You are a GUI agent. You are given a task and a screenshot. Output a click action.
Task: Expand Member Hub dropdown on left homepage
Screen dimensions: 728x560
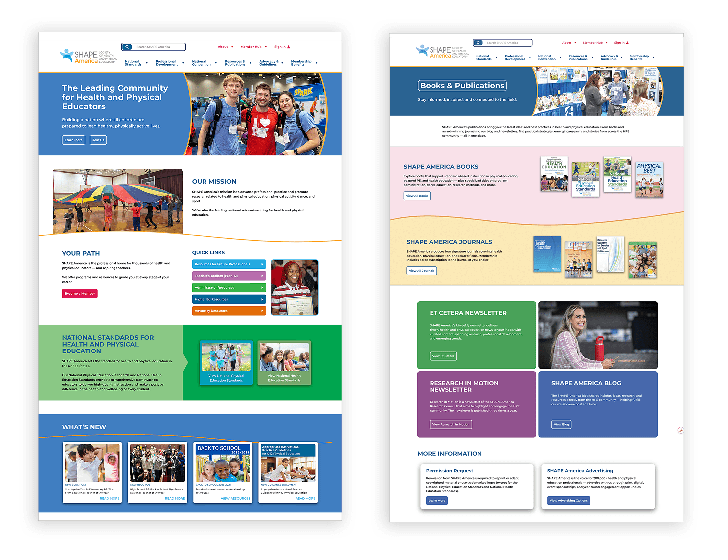pyautogui.click(x=266, y=47)
